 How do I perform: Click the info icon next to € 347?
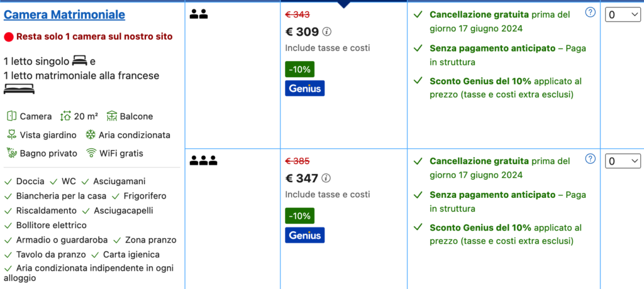[326, 178]
